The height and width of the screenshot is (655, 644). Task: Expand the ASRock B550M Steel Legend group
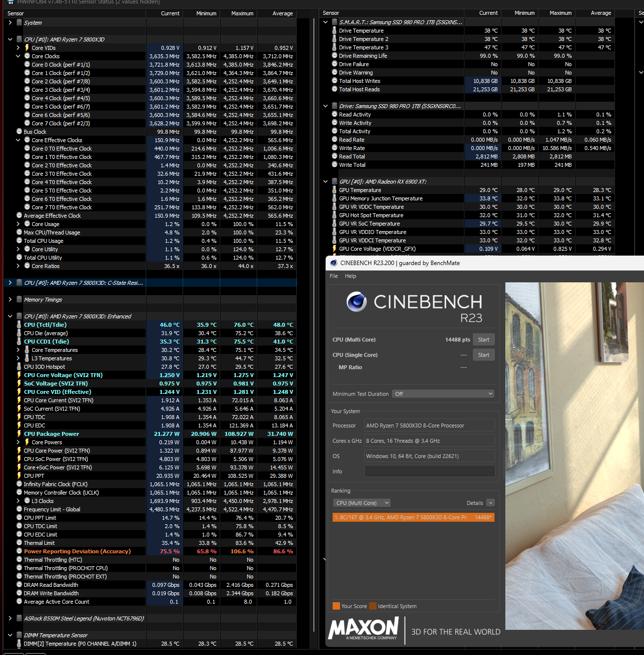pos(10,618)
